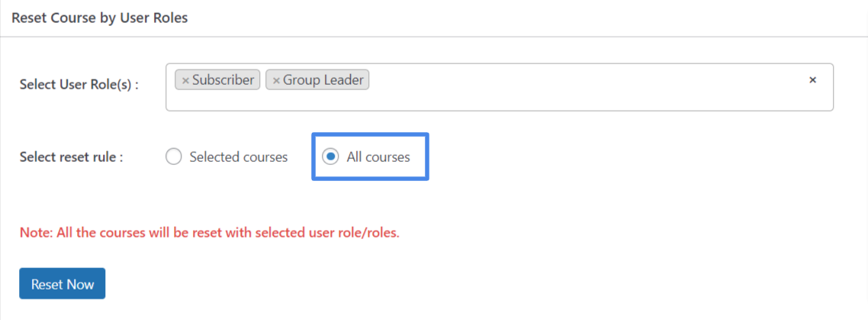Click the Subscriber tag text

point(223,80)
